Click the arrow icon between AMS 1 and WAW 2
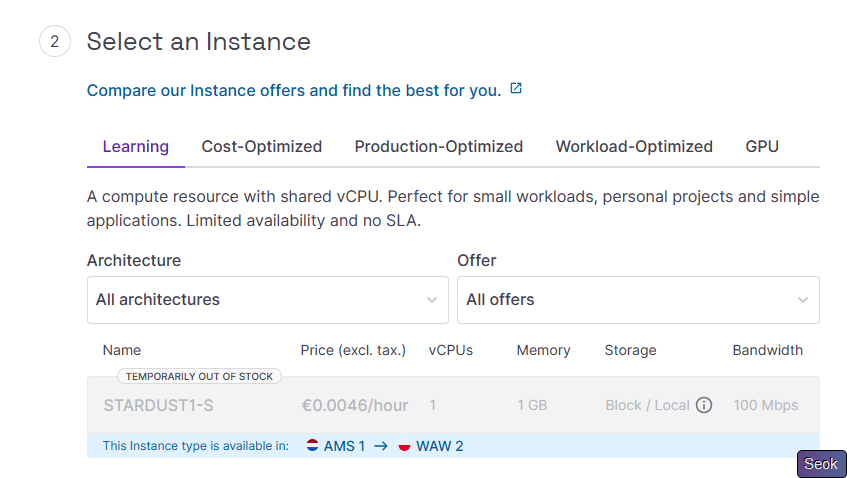 coord(380,446)
